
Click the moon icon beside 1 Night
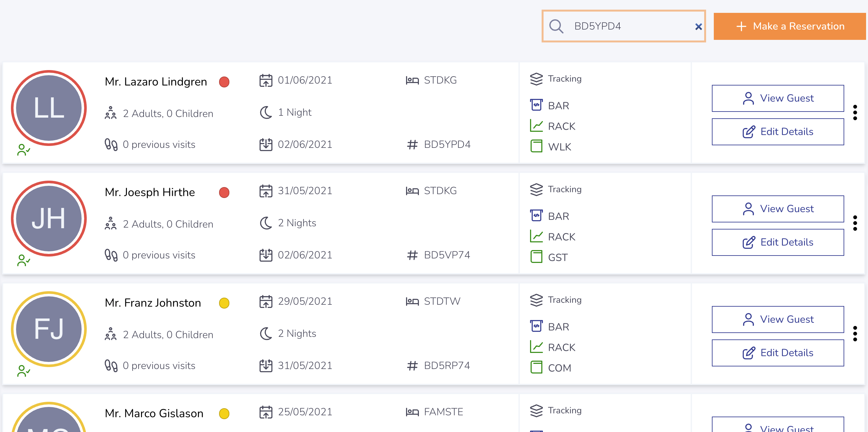266,113
